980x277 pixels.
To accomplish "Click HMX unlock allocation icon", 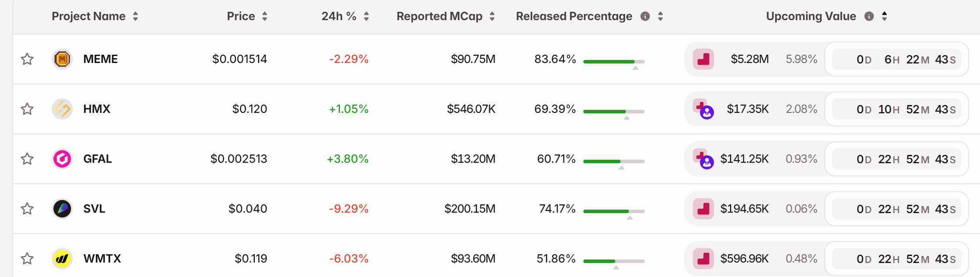I will click(x=703, y=109).
